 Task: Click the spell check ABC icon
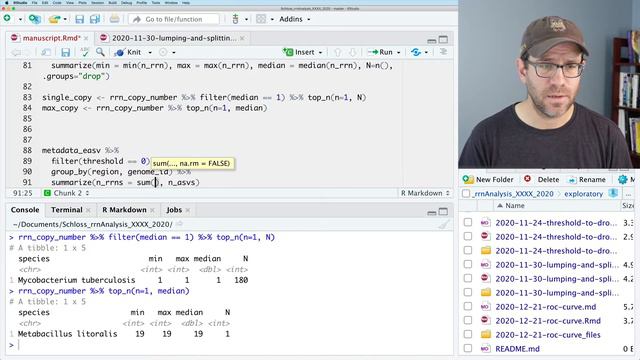click(x=84, y=52)
